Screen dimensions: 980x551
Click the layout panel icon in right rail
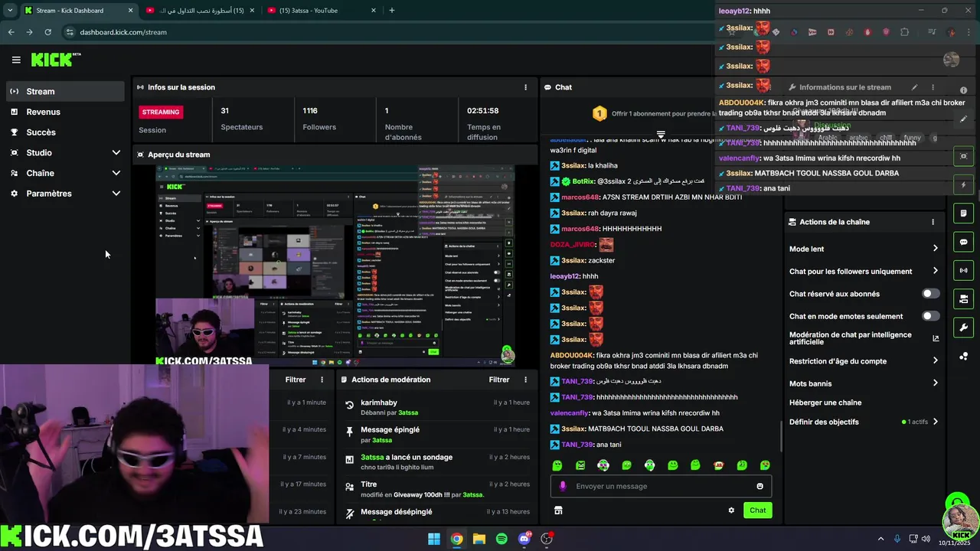(963, 298)
